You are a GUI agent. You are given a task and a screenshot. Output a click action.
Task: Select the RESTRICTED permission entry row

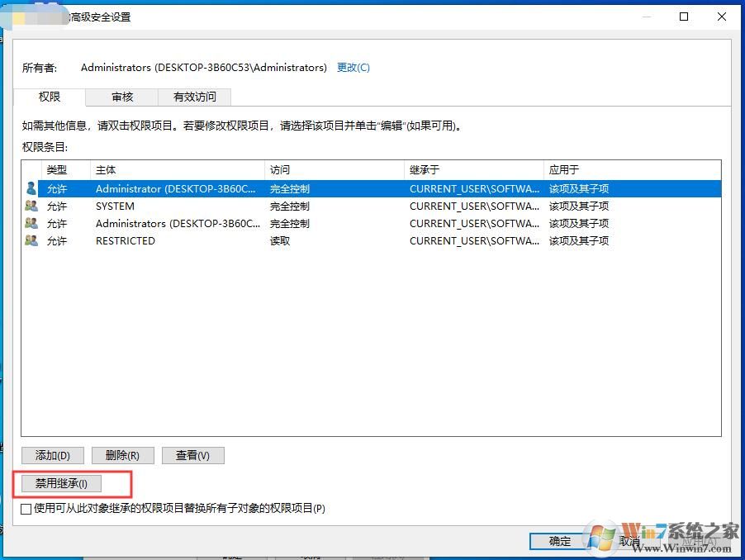(248, 240)
